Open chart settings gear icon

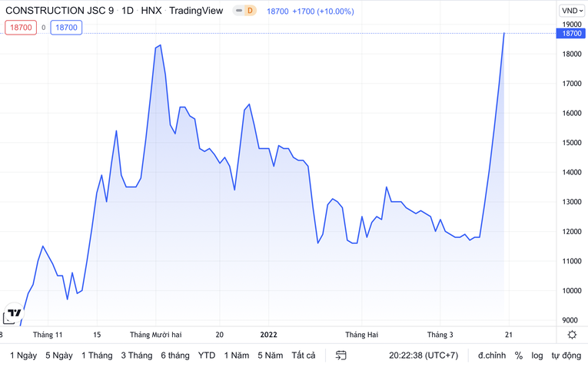tap(572, 335)
